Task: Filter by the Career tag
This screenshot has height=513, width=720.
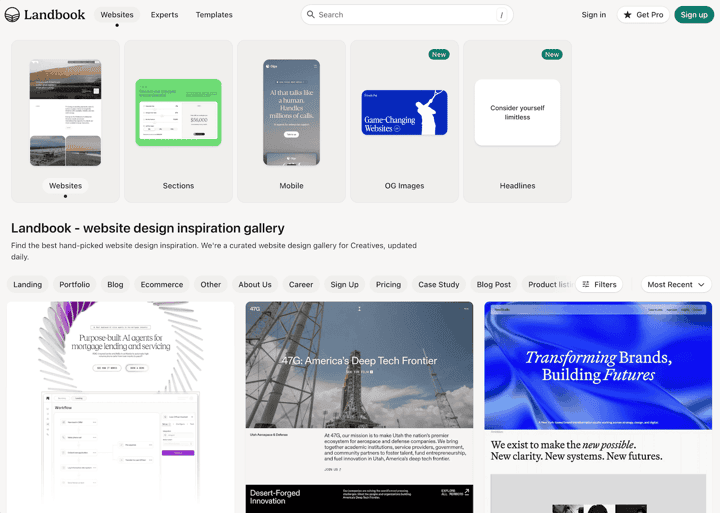Action: [301, 284]
